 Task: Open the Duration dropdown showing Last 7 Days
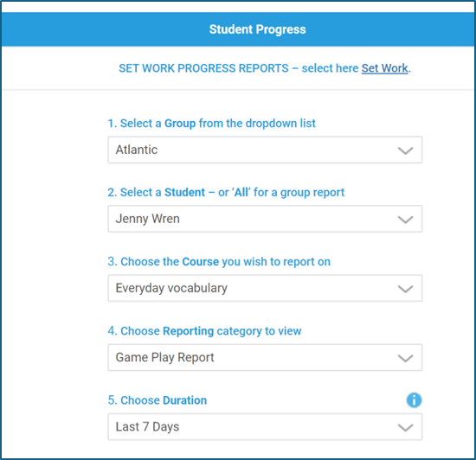coord(265,426)
